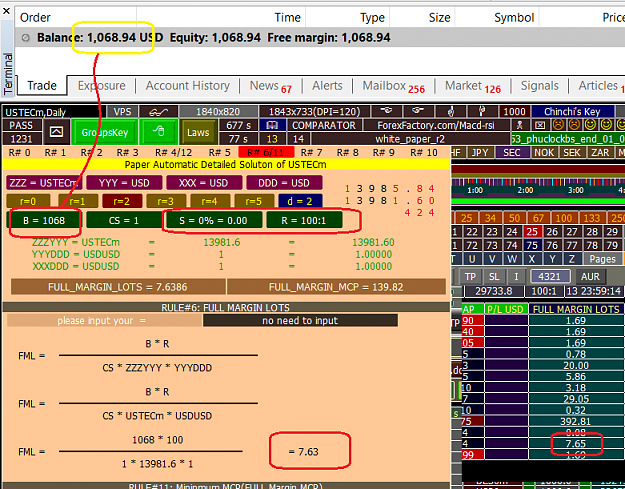
Task: Click the FULL_MARGIN_LOTS = 7.6386 bar
Action: [x=118, y=287]
